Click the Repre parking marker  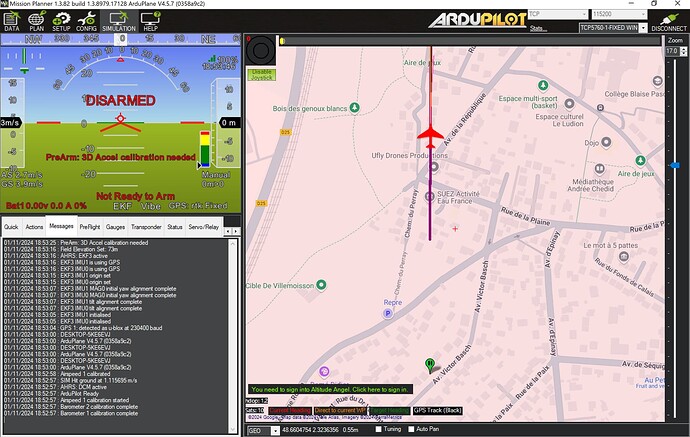coord(388,313)
